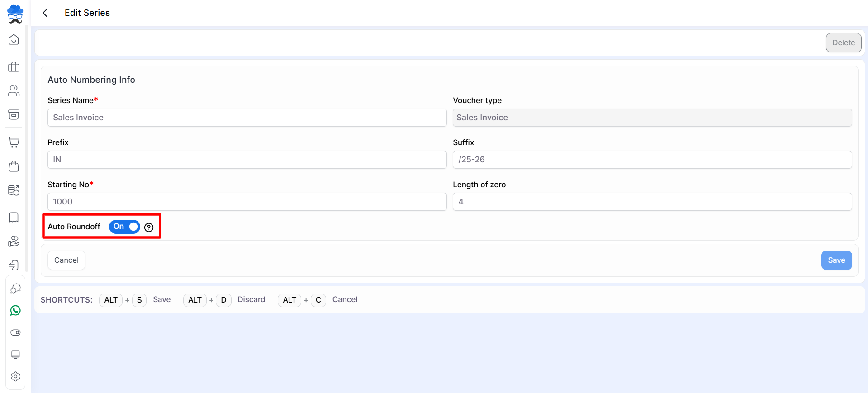
Task: Click the Starting No input field
Action: (247, 202)
